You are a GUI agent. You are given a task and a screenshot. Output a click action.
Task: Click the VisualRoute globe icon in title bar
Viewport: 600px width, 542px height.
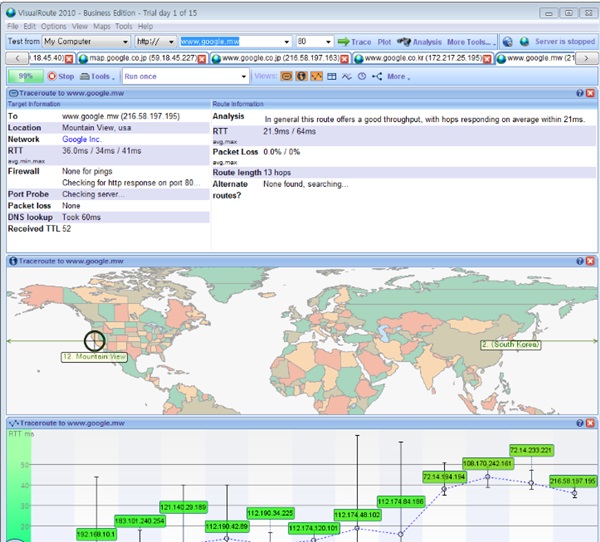coord(11,12)
